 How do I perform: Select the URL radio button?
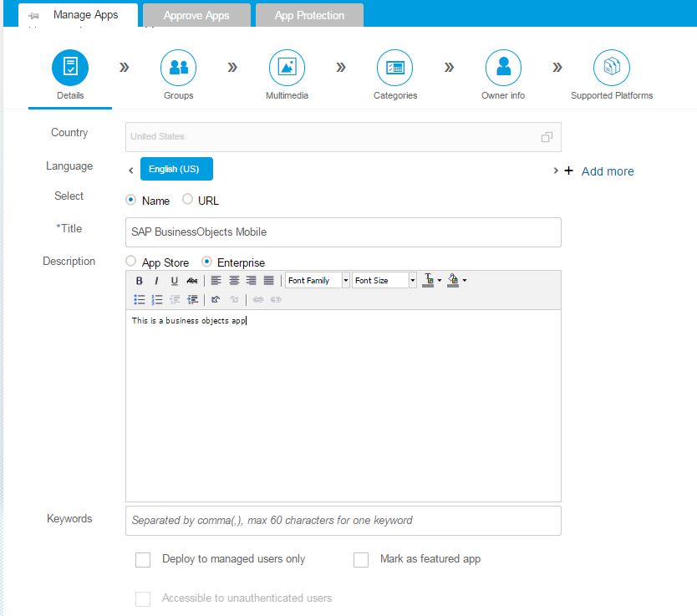coord(187,201)
